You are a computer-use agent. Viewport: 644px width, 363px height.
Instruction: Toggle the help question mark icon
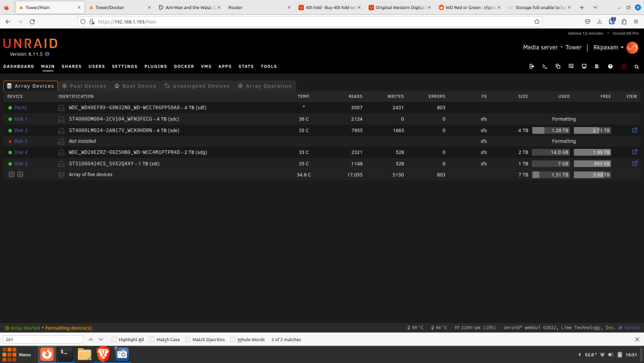pyautogui.click(x=611, y=66)
